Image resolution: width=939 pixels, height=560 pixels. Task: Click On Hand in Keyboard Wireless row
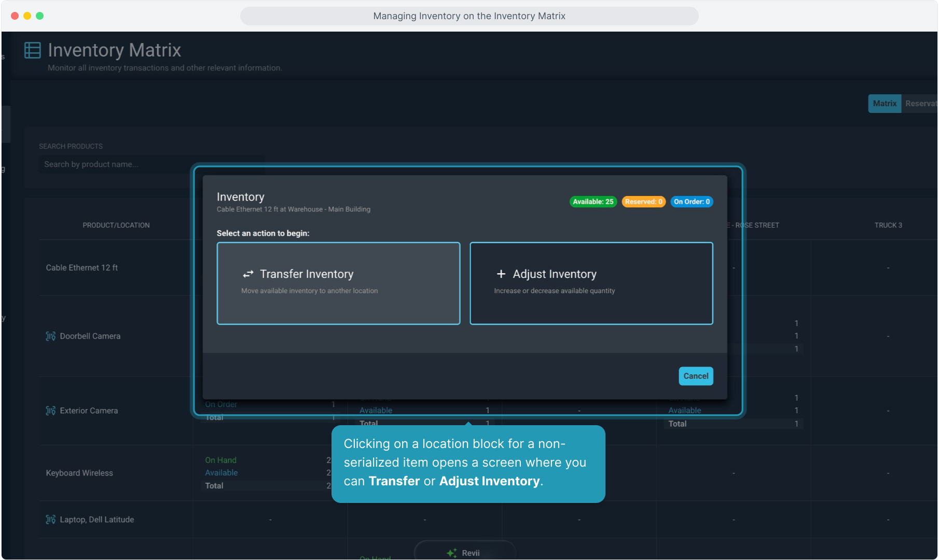coord(220,460)
